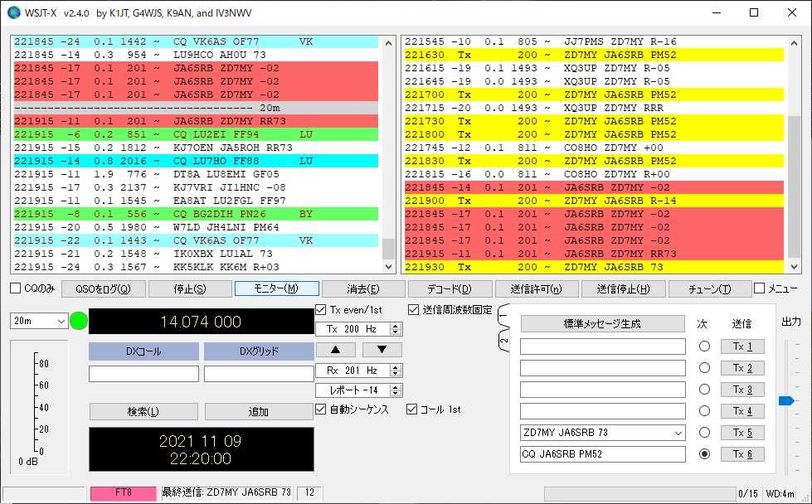Screen dimensions: 812x504
Task: Click the up spinner arrow of Tx 200 Hz
Action: [396, 326]
